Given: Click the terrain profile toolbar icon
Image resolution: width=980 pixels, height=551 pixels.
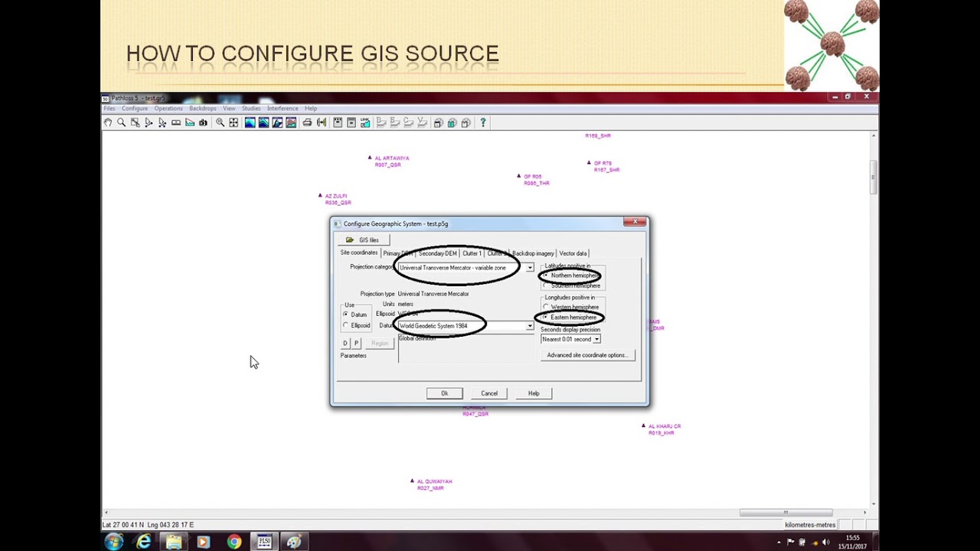Looking at the screenshot, I should [190, 122].
